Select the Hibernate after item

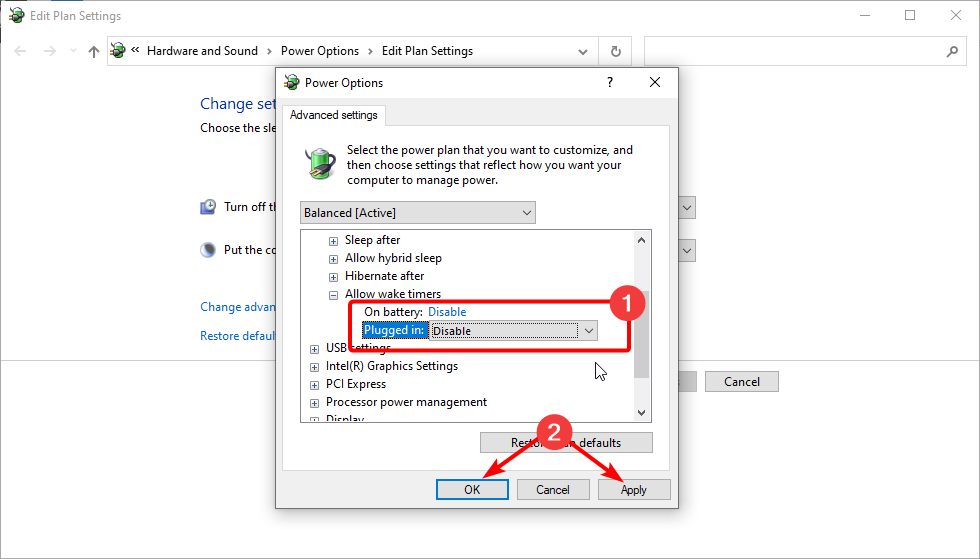point(384,276)
